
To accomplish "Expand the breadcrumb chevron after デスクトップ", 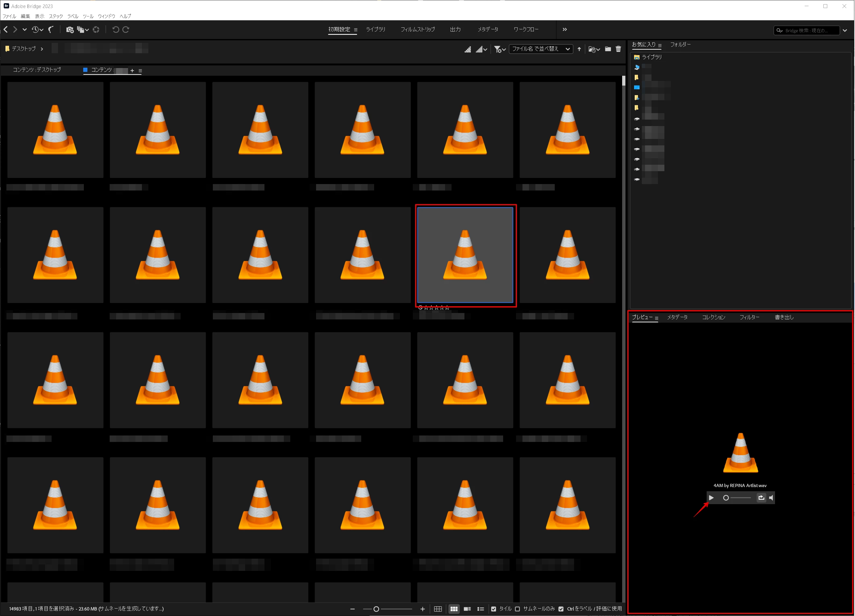I will pyautogui.click(x=42, y=49).
